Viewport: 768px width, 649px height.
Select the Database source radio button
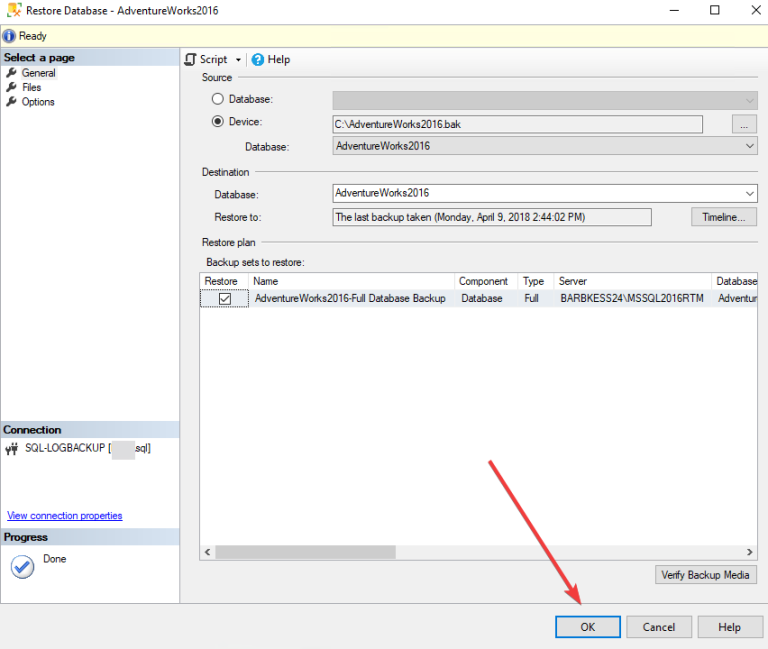click(x=217, y=99)
